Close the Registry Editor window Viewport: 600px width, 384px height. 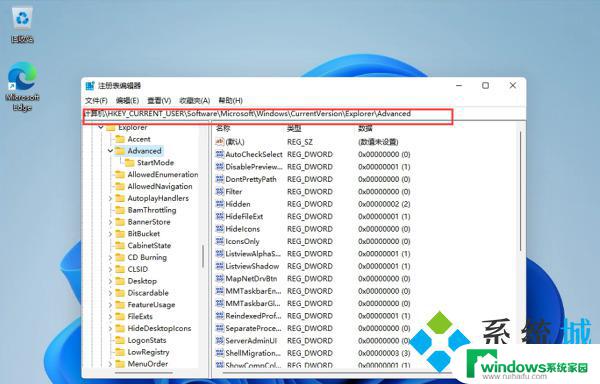[x=513, y=86]
